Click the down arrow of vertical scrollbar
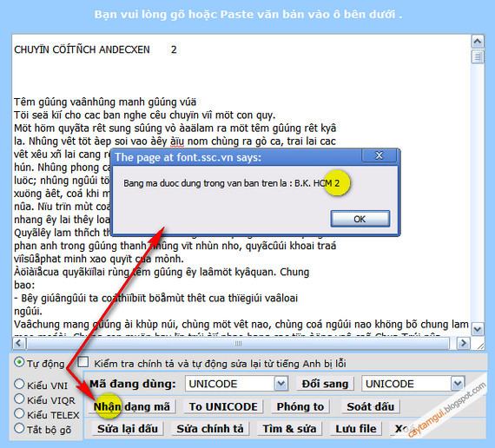495x448 pixels. pos(478,329)
